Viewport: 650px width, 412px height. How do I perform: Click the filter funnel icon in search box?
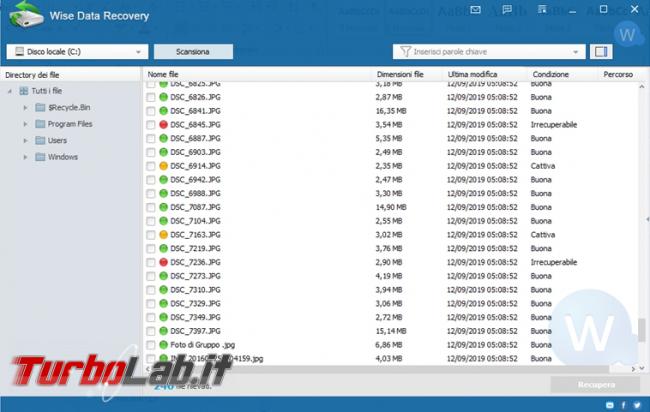coord(405,51)
